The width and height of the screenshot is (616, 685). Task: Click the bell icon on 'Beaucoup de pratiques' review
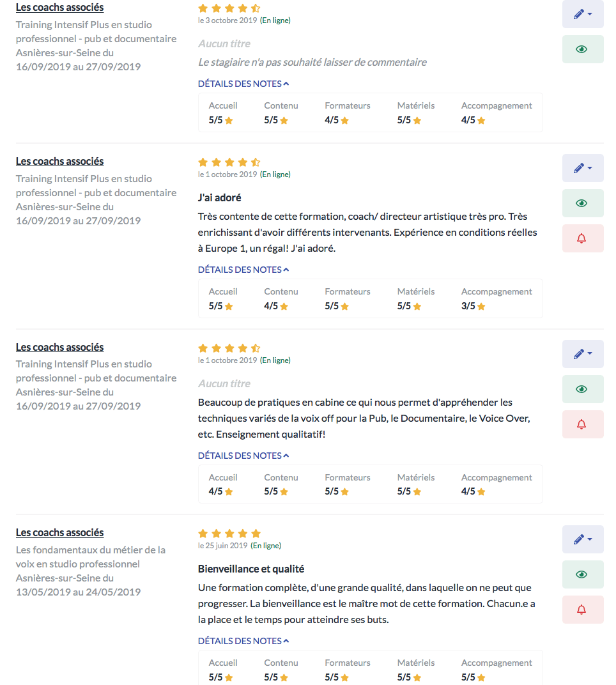click(x=582, y=424)
